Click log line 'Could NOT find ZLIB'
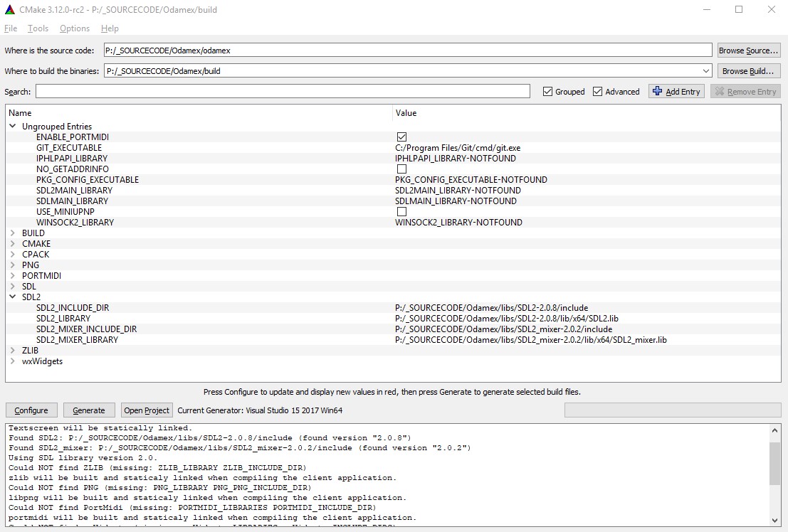 click(x=157, y=468)
